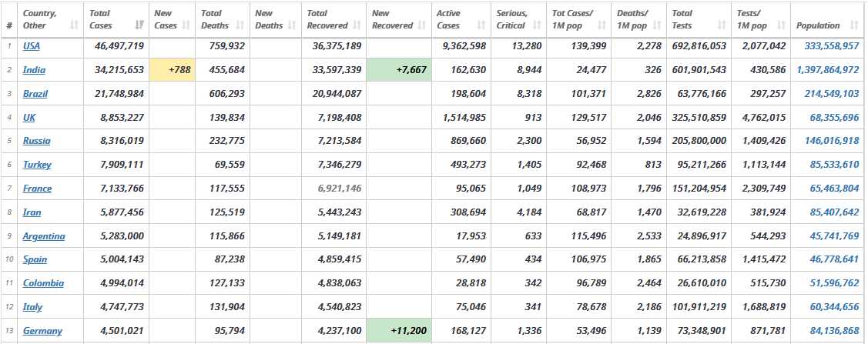Sort by Total Recovered column sort icon
Screen dimensions: 868x344
tap(357, 25)
